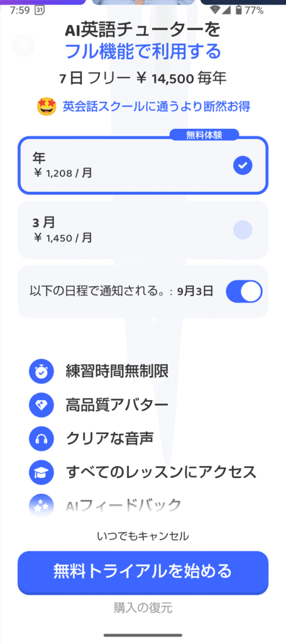Tap the 購入の復元 restore purchase link
The width and height of the screenshot is (286, 644).
(x=143, y=608)
